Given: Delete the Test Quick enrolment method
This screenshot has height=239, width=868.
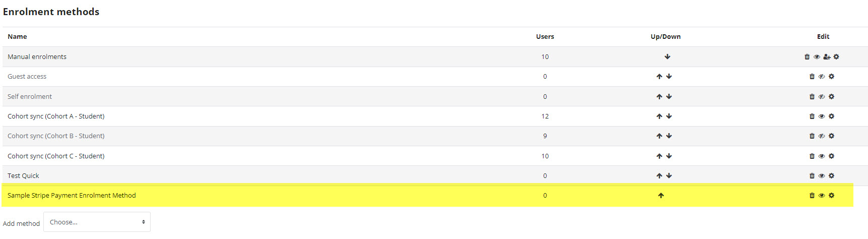Looking at the screenshot, I should click(x=812, y=176).
